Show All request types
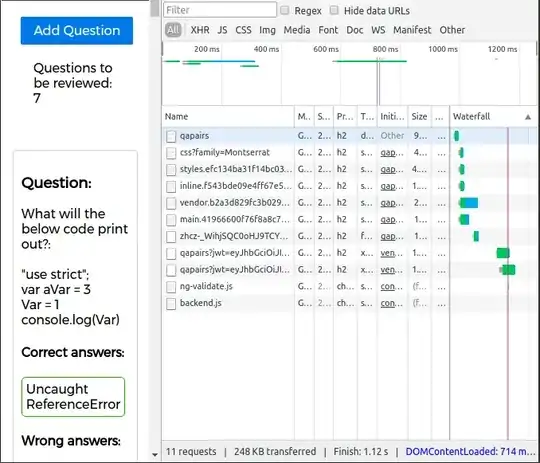The height and width of the screenshot is (463, 540). point(173,30)
